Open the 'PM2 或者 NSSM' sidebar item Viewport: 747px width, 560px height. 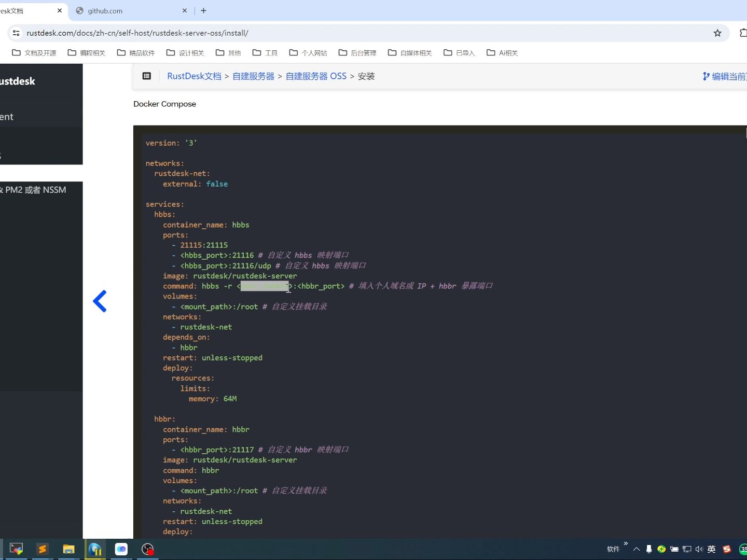coord(33,190)
